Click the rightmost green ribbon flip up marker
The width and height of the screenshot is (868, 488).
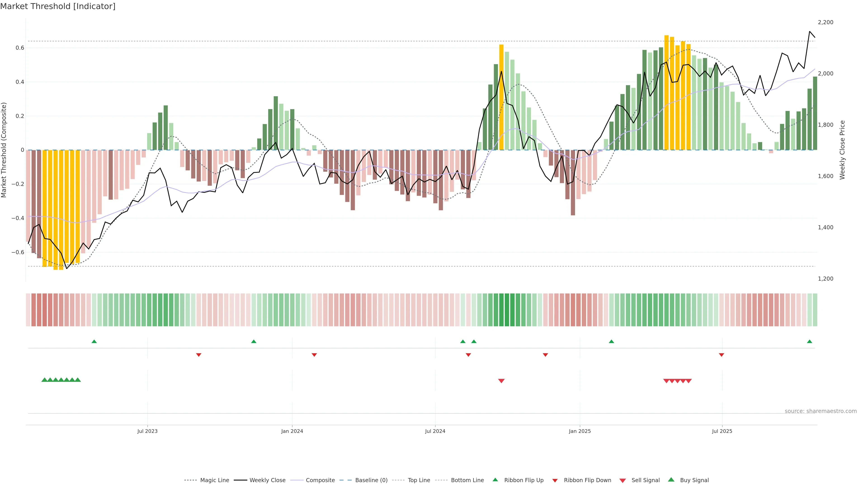[809, 342]
